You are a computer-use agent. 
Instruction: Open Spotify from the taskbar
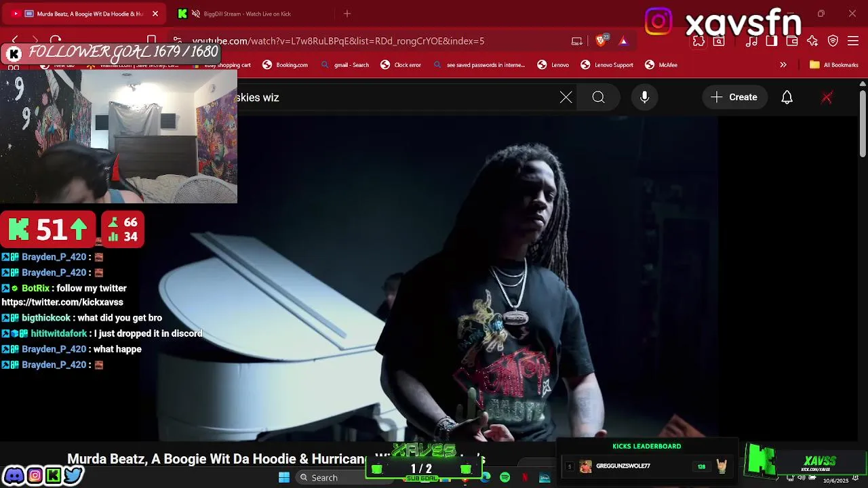[x=505, y=478]
